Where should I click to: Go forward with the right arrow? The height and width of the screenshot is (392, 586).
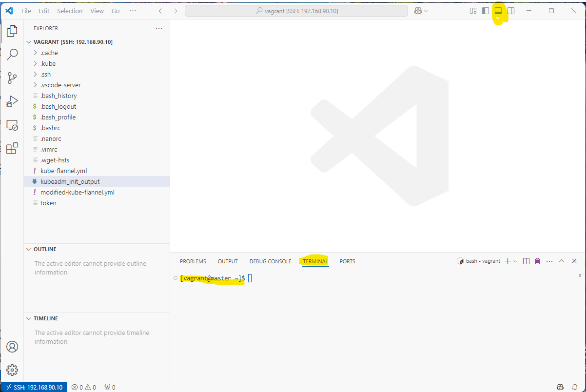(x=175, y=11)
